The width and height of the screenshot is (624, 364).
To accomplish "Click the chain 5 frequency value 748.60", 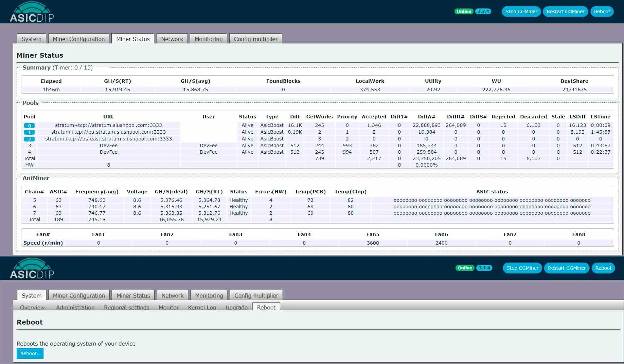I will point(97,200).
